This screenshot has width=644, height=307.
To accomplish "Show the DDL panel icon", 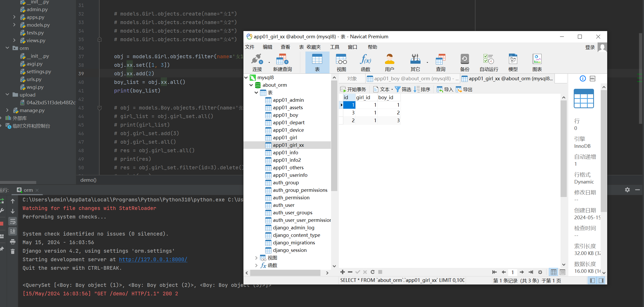I will [592, 78].
